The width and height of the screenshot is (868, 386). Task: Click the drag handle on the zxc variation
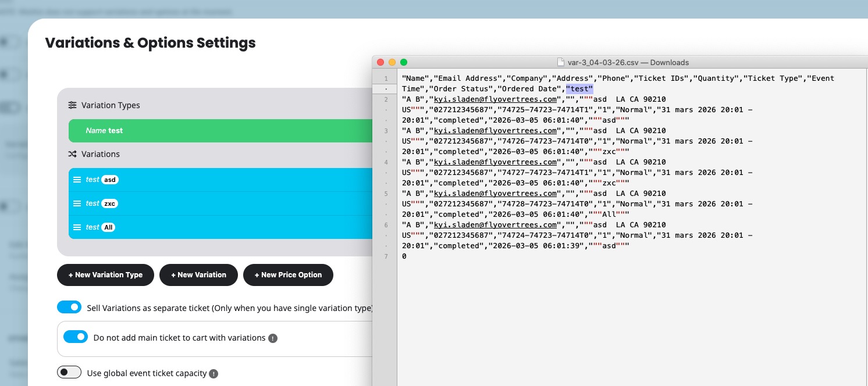[x=77, y=203]
